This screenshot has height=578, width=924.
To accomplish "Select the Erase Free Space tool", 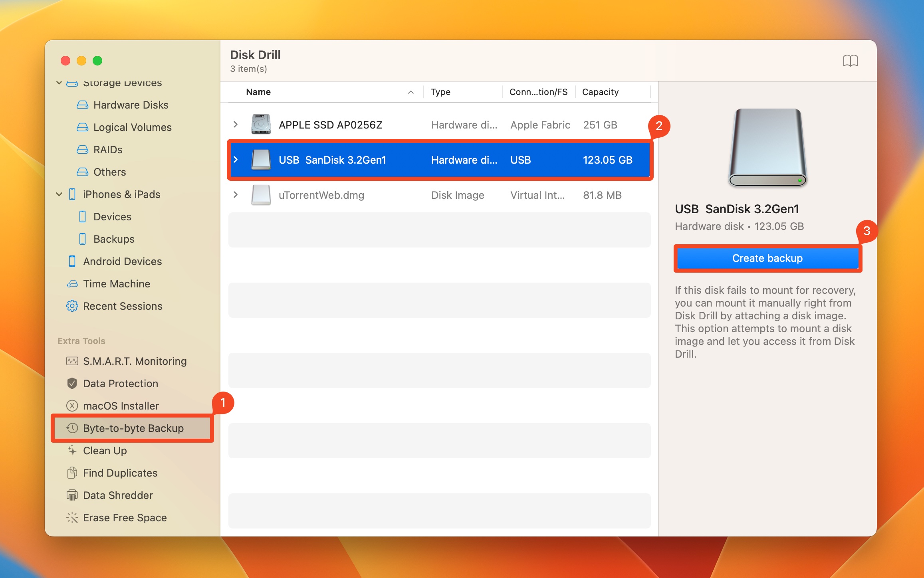I will click(x=125, y=517).
